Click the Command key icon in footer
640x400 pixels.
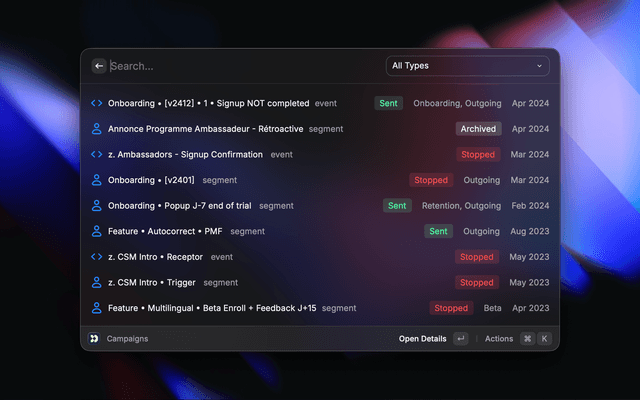pos(527,338)
